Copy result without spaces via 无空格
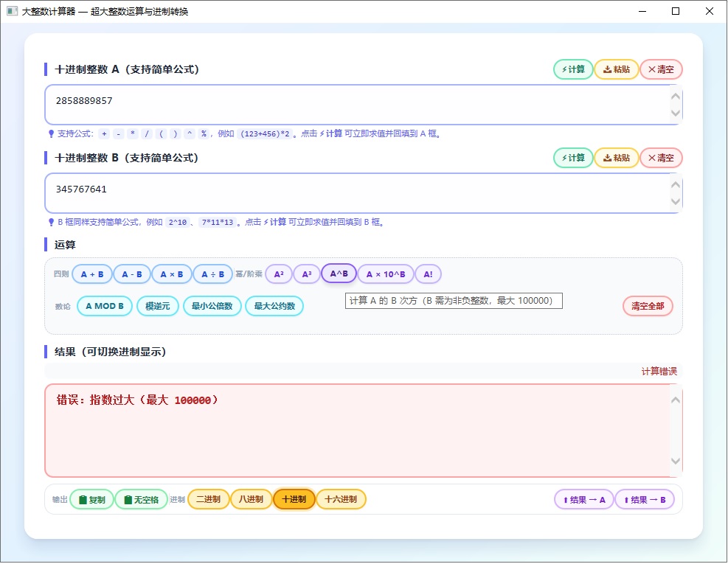The width and height of the screenshot is (728, 564). pyautogui.click(x=142, y=500)
